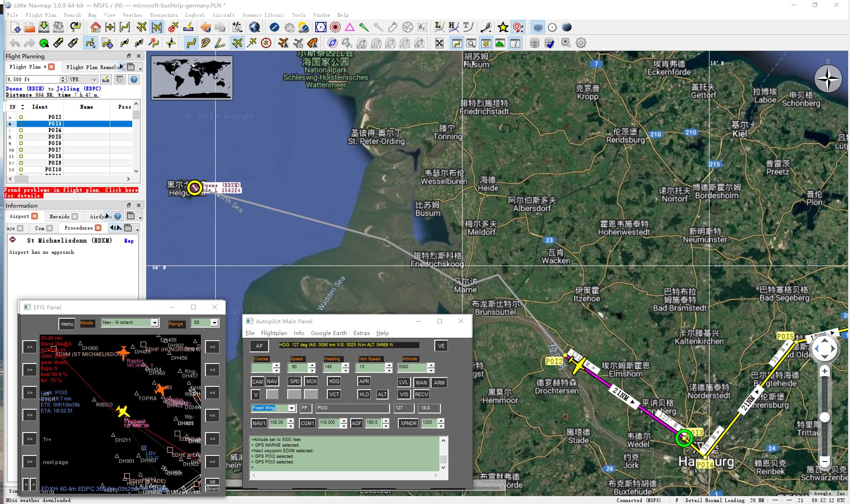Go back in map position history
Screen dimensions: 850x504
click(205, 28)
